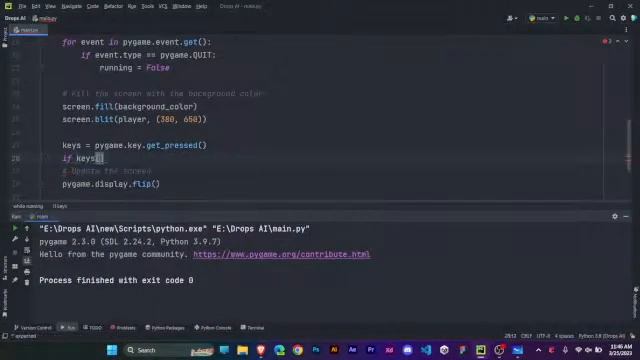Go to next highlighted error arrow
The width and height of the screenshot is (640, 360).
(x=626, y=41)
